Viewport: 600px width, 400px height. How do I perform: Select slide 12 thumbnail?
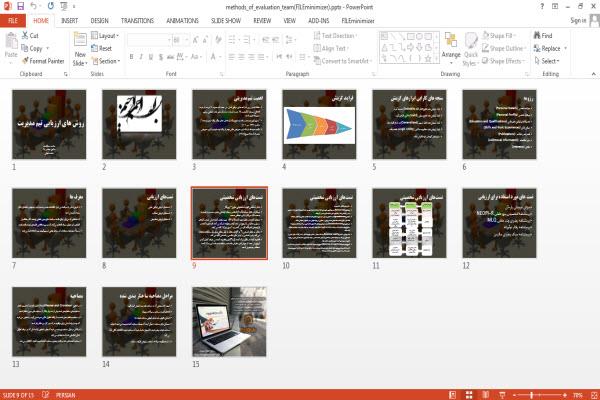499,223
